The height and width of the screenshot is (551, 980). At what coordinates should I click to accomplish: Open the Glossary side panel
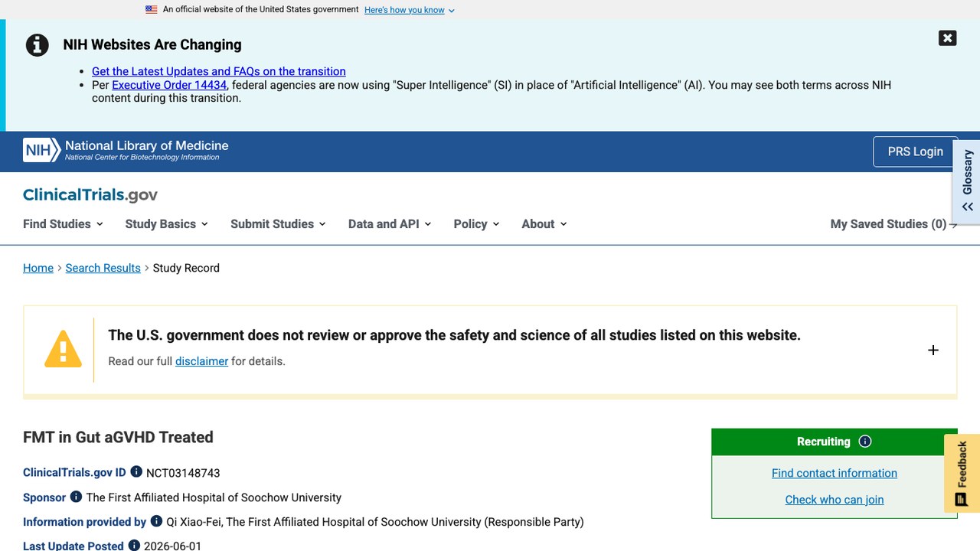click(x=967, y=181)
